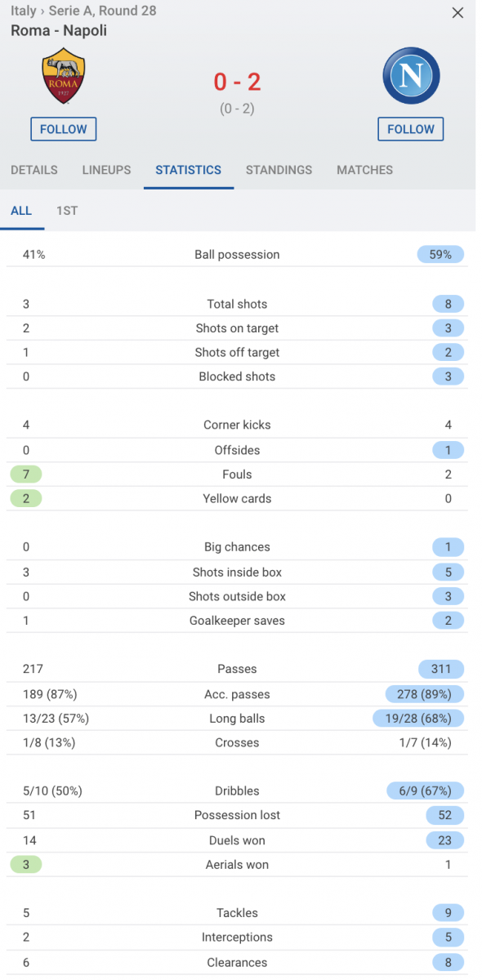The width and height of the screenshot is (482, 980).
Task: Switch to the LINEUPS tab
Action: [106, 170]
